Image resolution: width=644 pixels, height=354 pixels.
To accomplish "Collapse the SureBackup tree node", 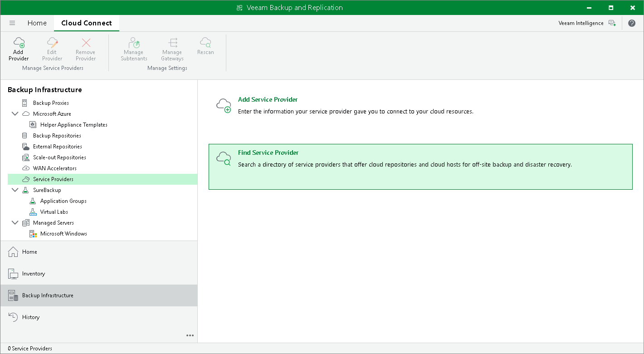I will coord(15,190).
